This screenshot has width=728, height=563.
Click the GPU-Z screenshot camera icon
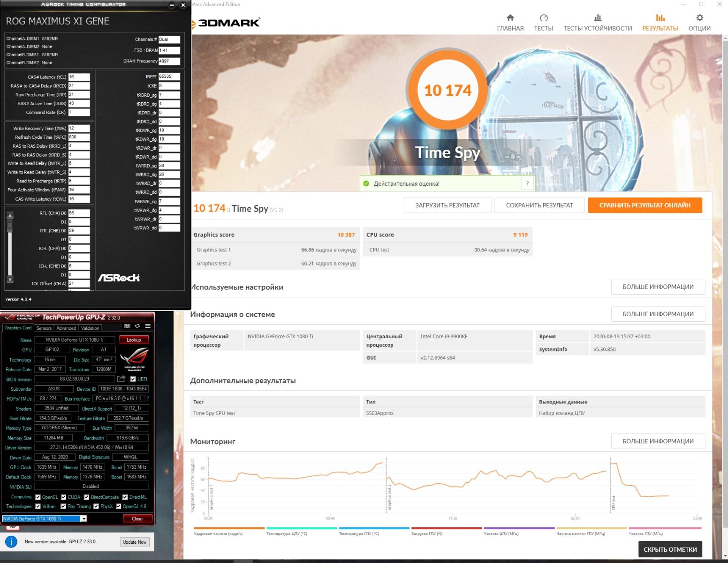point(127,326)
